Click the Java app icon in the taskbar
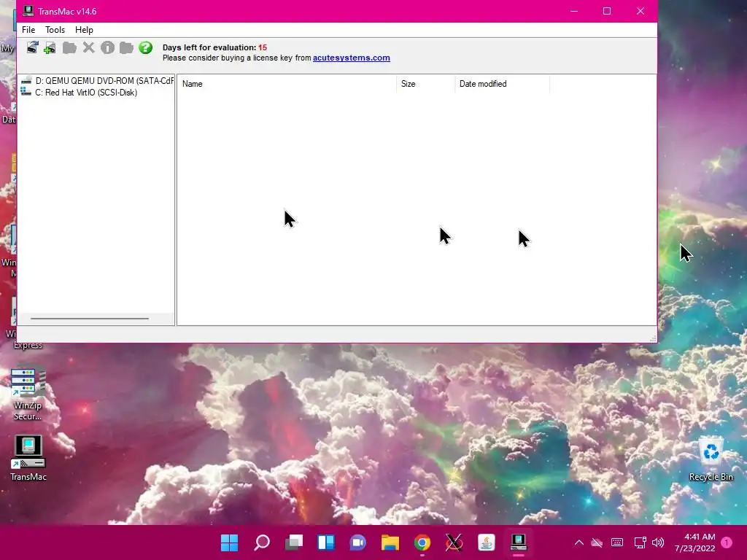The height and width of the screenshot is (560, 747). (x=487, y=542)
